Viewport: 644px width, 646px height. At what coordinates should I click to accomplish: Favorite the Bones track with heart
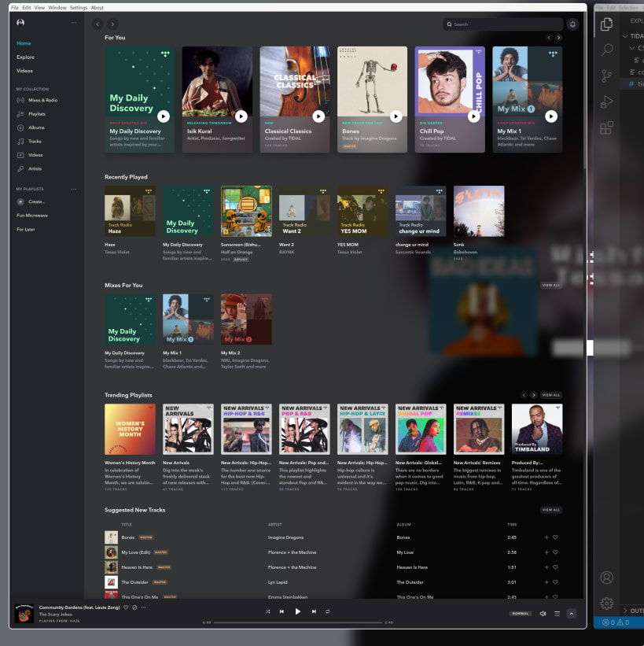(555, 537)
